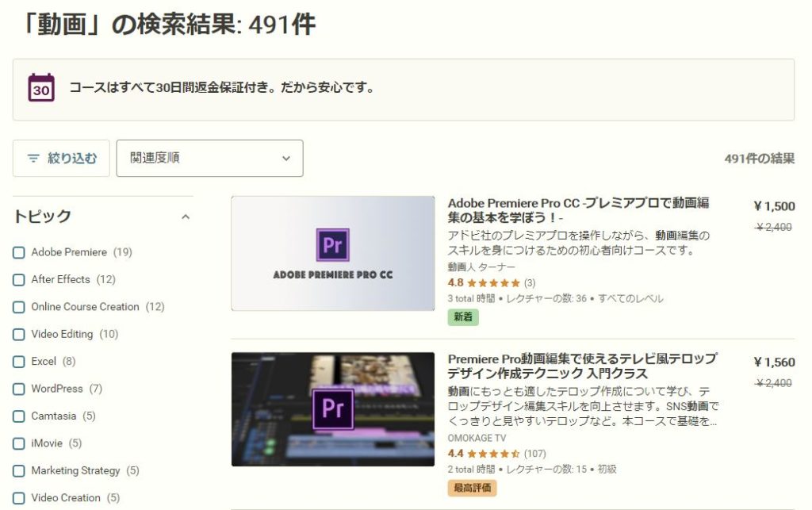
Task: Check the After Effects topic checkbox
Action: [19, 280]
